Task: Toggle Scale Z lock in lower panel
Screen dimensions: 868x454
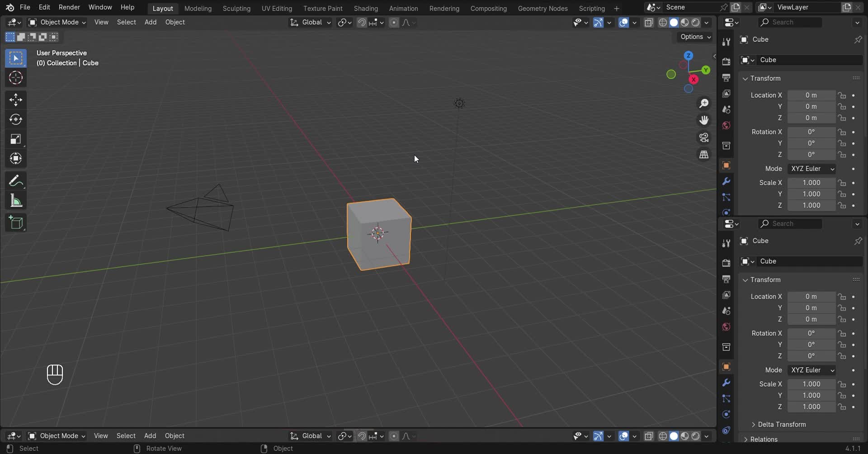Action: [841, 407]
